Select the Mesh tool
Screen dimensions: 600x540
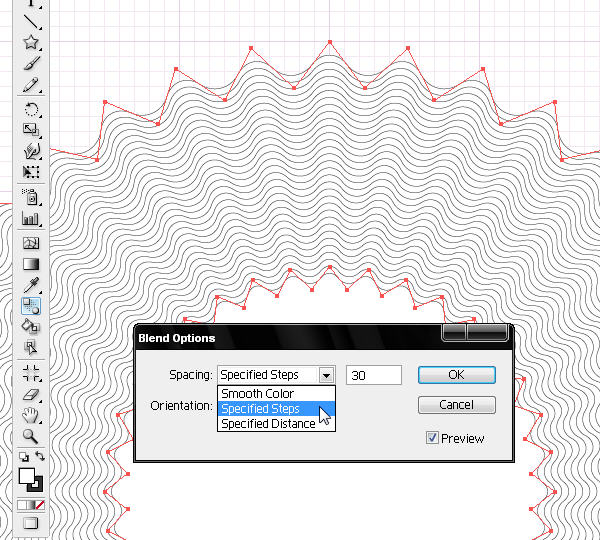(31, 243)
